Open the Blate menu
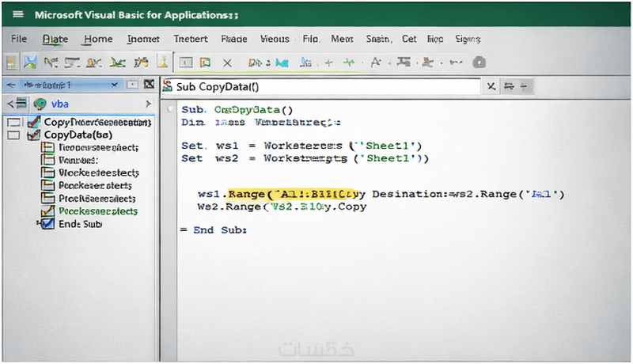The image size is (633, 364). coord(55,39)
